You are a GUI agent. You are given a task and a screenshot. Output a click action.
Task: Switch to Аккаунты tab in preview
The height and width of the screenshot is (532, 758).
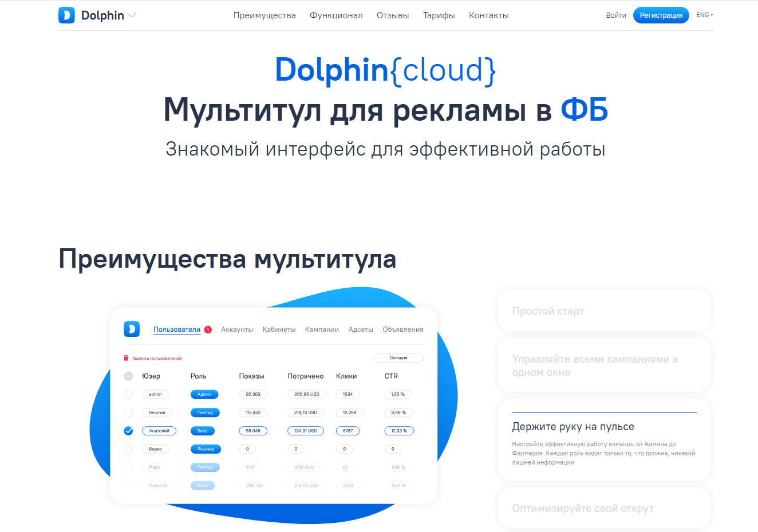click(x=237, y=329)
